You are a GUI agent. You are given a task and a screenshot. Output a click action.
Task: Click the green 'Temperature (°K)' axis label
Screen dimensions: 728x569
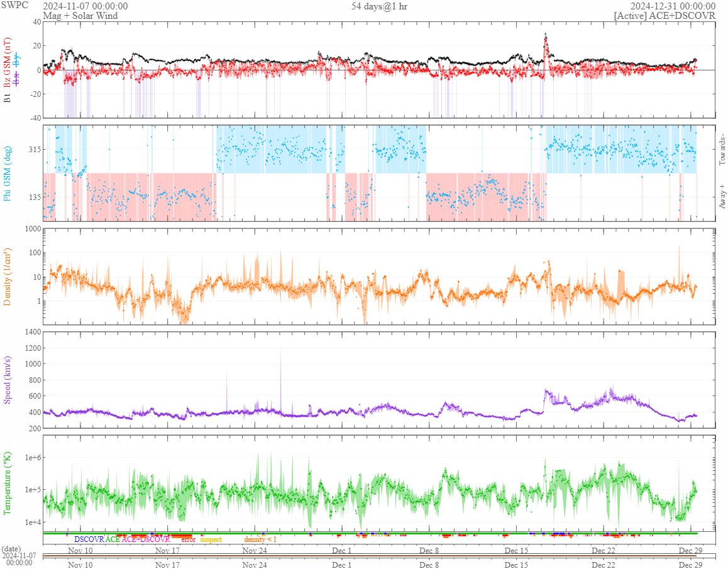point(7,483)
